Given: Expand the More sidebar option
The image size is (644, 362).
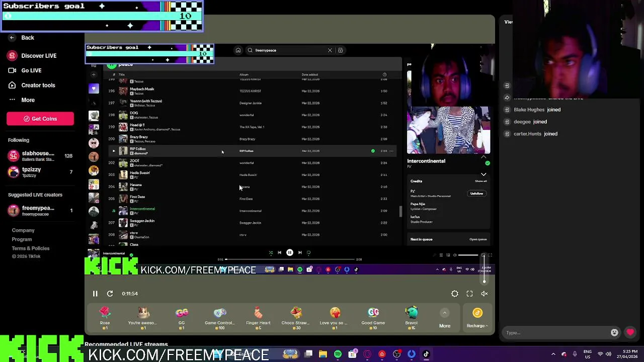Looking at the screenshot, I should pos(22,100).
